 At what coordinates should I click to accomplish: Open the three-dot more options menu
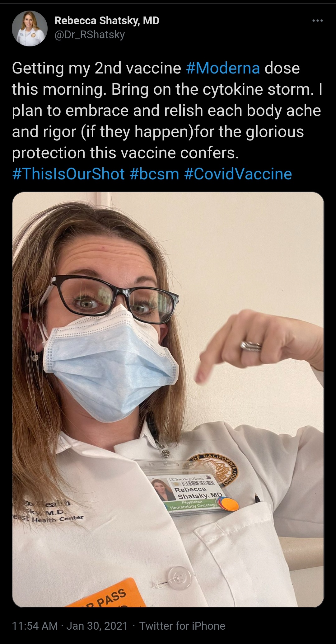tap(318, 21)
